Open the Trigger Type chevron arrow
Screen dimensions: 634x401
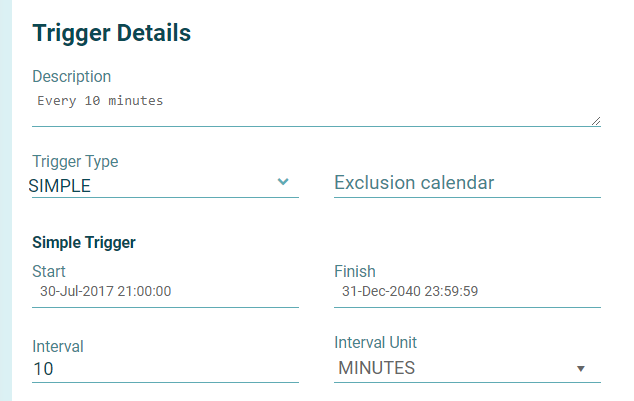point(283,182)
